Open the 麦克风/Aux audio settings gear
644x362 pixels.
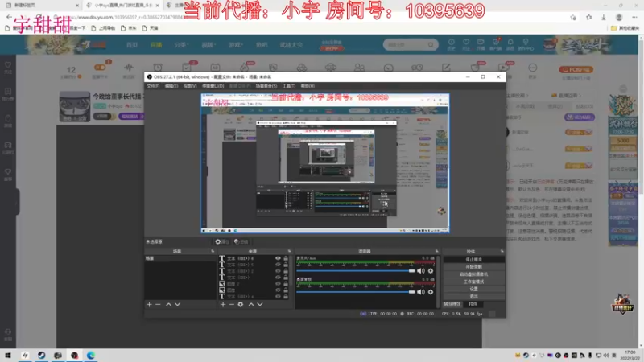click(x=431, y=271)
